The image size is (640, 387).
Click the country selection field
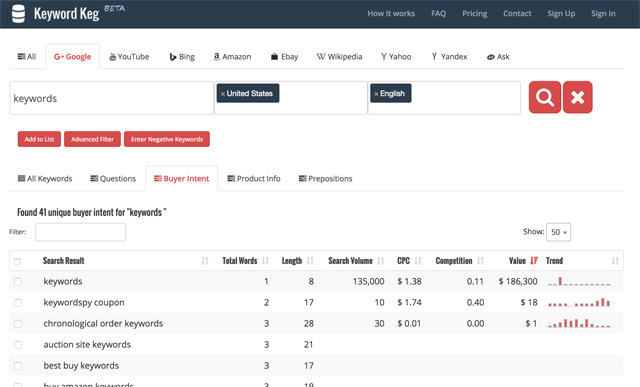[291, 98]
